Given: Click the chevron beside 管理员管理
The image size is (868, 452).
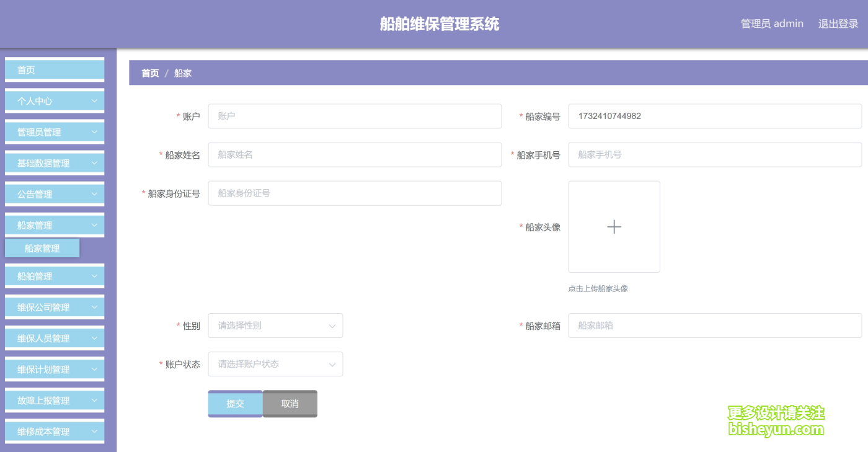Looking at the screenshot, I should pos(94,132).
